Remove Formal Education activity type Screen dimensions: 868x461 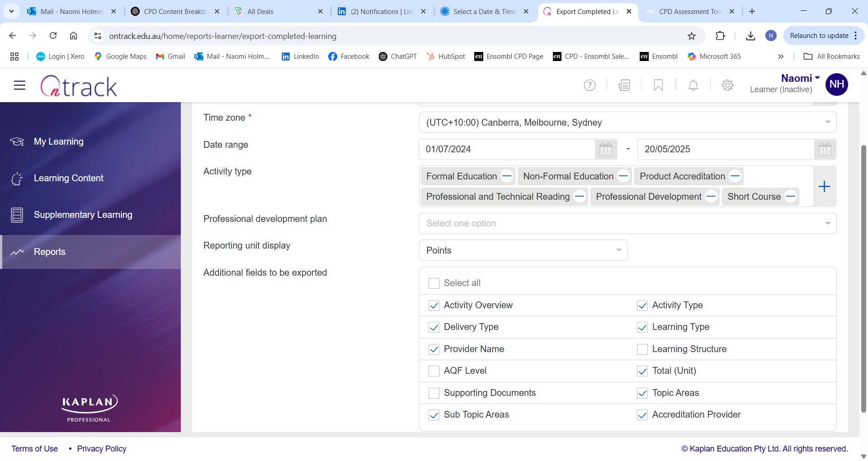coord(507,176)
